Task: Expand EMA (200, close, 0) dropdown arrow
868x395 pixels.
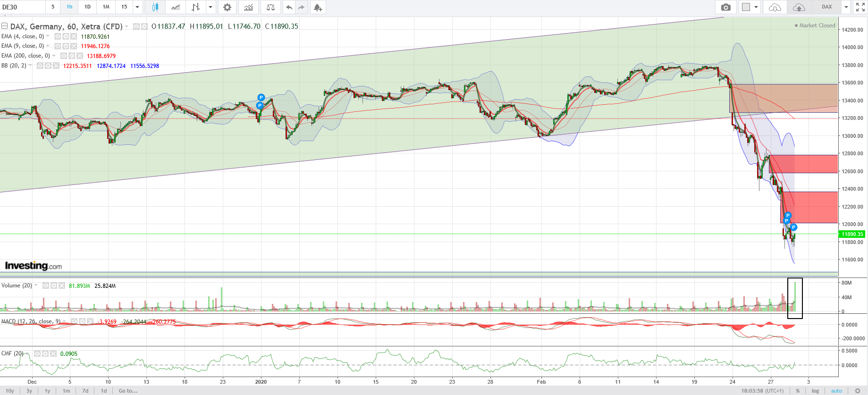Action: pyautogui.click(x=54, y=56)
